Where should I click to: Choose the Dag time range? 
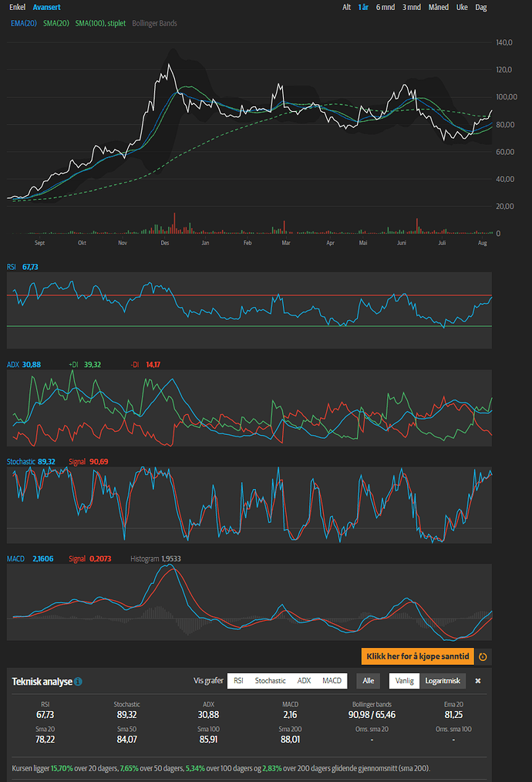(481, 7)
